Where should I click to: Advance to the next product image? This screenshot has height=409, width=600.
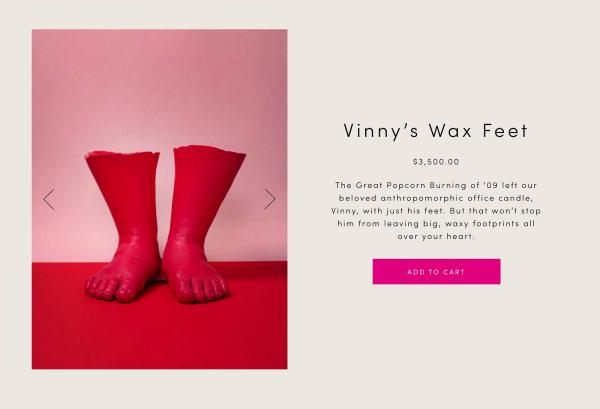coord(270,199)
